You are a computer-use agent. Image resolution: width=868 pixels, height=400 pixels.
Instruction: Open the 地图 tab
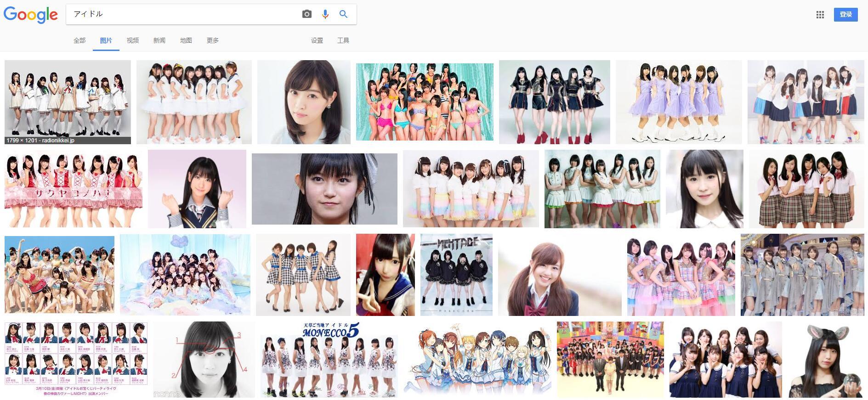(186, 40)
